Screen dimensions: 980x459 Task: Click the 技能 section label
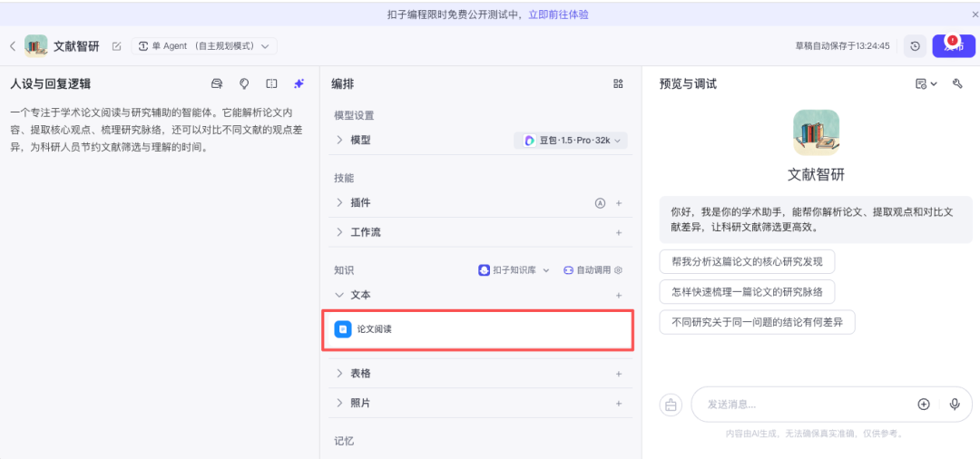344,178
